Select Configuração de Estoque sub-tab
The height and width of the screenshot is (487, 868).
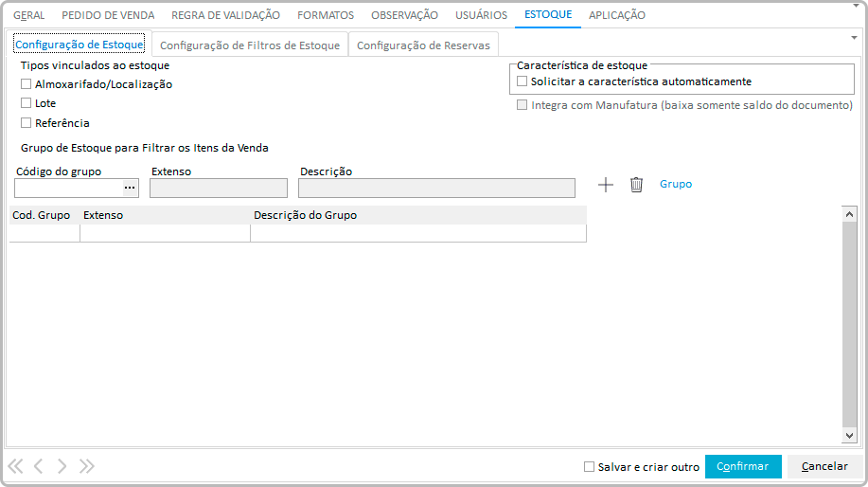(80, 45)
